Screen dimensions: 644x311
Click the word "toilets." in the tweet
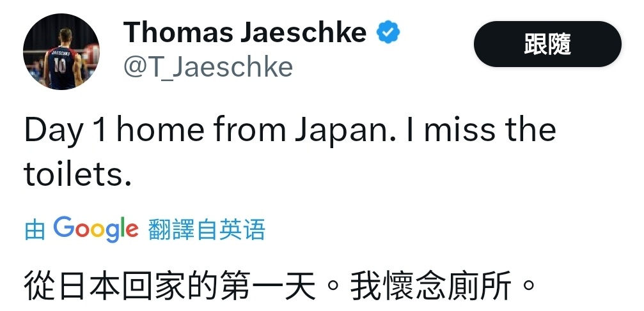pos(78,172)
